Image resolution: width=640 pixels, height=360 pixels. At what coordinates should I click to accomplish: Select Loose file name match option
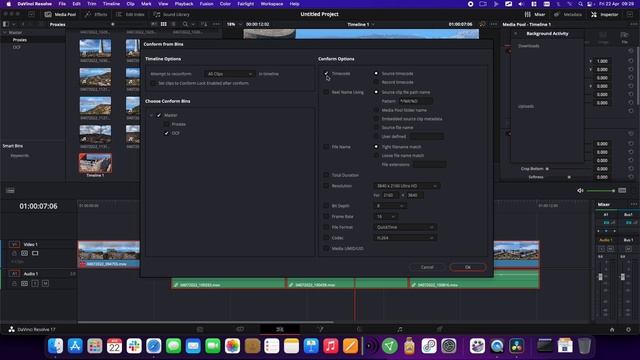click(x=376, y=156)
